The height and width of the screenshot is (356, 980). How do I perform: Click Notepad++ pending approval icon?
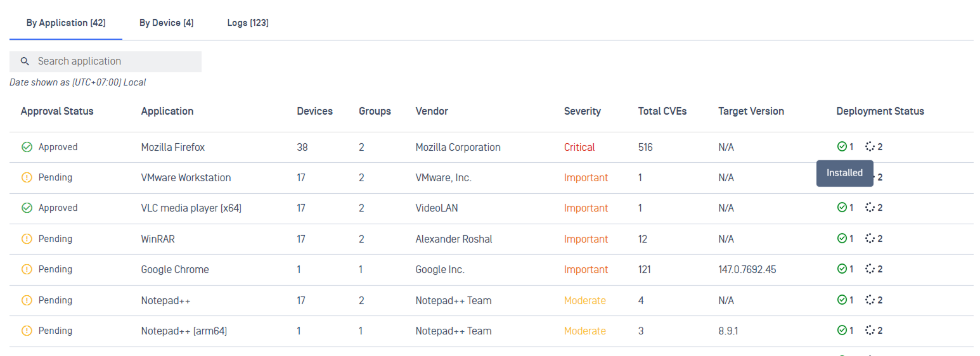pos(27,300)
